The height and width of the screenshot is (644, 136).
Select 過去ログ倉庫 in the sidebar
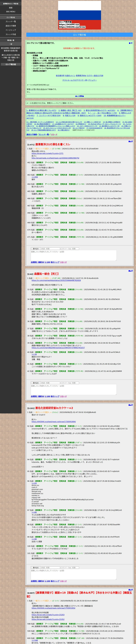coord(11,26)
